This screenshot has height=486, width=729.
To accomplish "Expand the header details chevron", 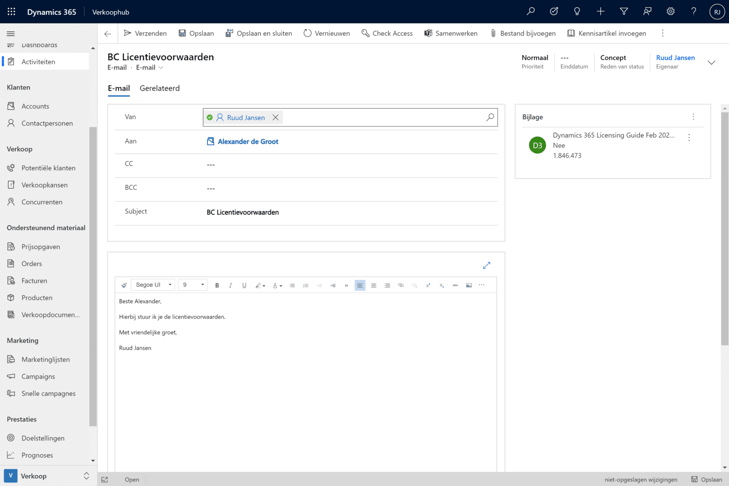I will coord(711,62).
